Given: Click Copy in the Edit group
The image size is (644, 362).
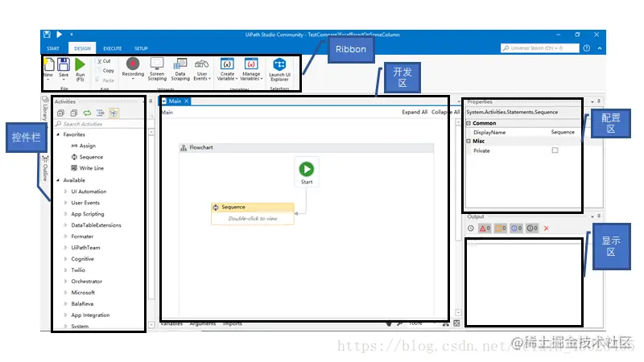Looking at the screenshot, I should point(105,71).
